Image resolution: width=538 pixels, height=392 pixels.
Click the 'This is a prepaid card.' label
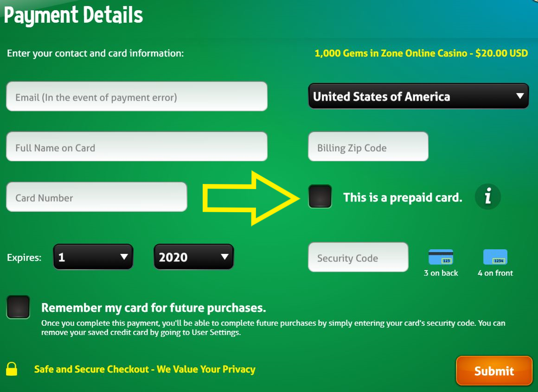(x=403, y=198)
